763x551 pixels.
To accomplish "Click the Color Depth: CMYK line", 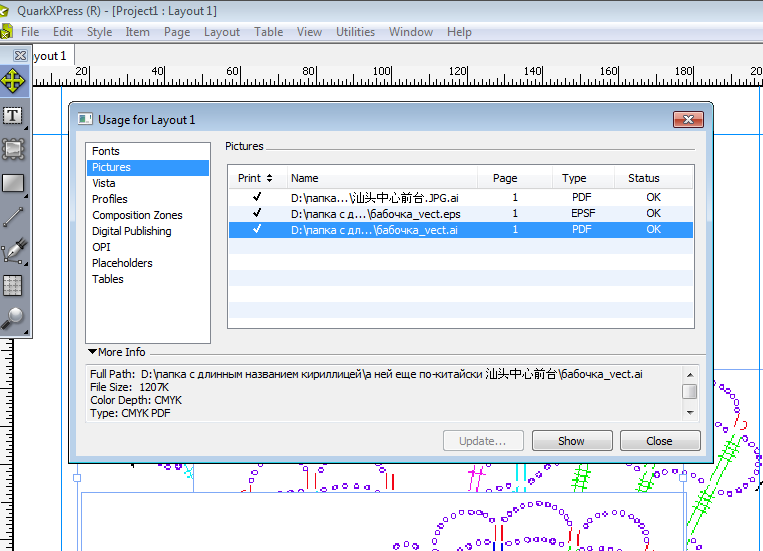I will (x=136, y=400).
